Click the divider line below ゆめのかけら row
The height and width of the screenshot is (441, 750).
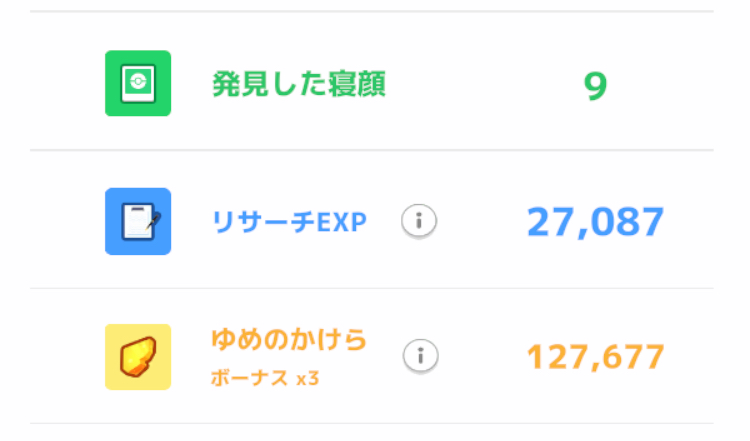pyautogui.click(x=372, y=423)
